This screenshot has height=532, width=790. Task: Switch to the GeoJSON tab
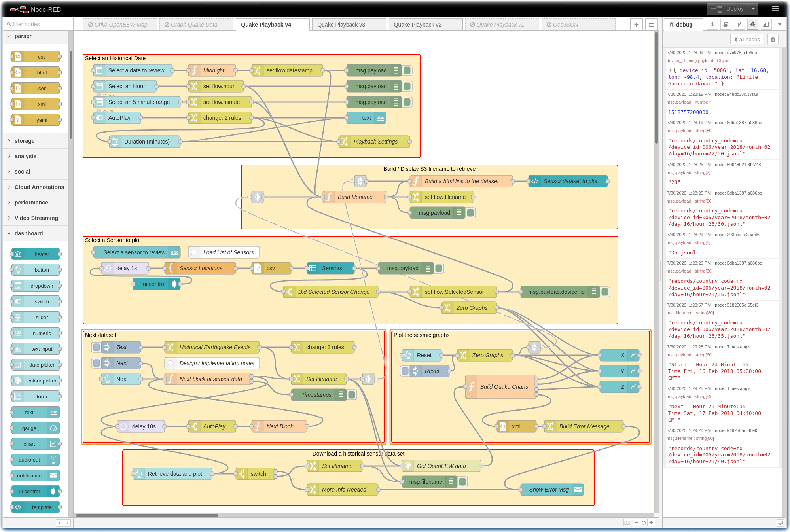click(x=565, y=25)
